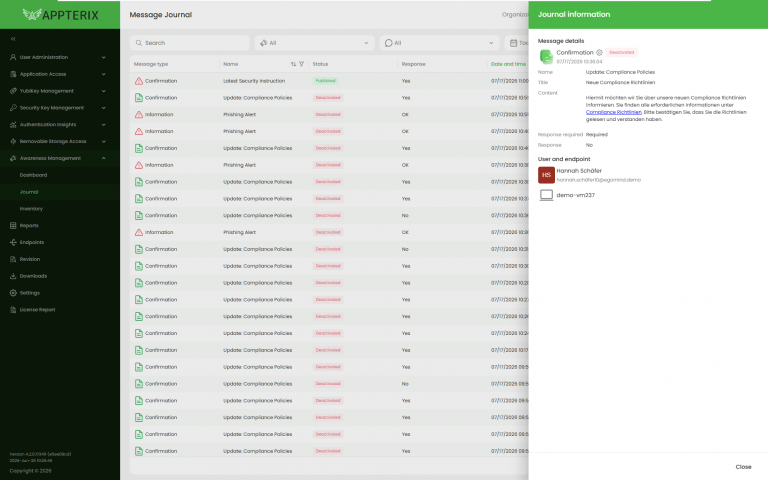Click the HS user avatar
This screenshot has height=480, width=768.
click(x=546, y=175)
